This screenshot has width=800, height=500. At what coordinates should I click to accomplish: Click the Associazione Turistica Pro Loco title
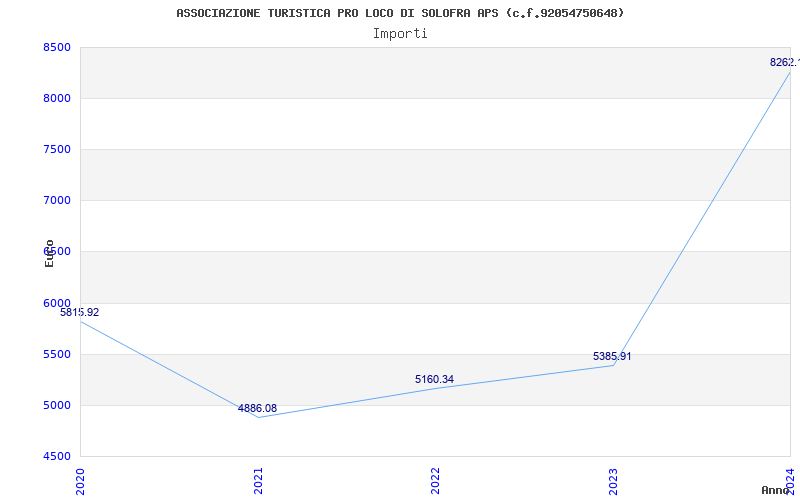pos(400,13)
